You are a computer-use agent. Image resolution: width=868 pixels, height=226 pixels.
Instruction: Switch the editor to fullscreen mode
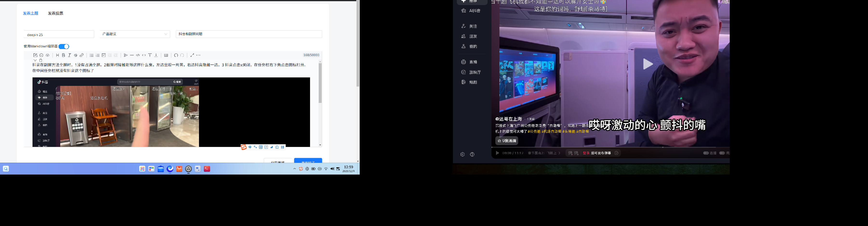(x=192, y=55)
